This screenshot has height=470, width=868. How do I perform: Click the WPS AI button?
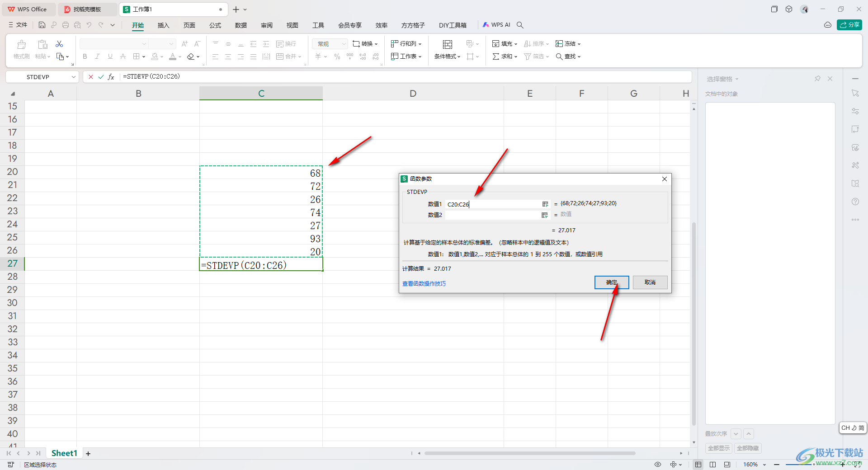tap(496, 25)
